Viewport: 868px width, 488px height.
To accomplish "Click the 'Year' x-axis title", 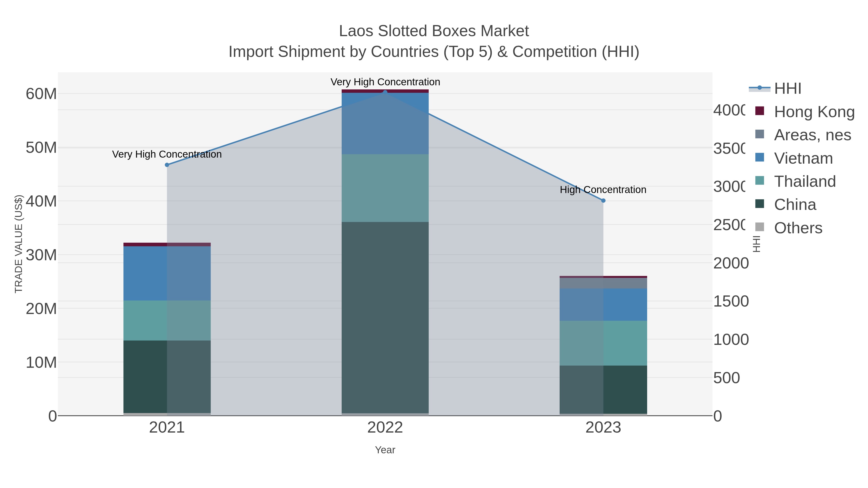I will point(385,450).
